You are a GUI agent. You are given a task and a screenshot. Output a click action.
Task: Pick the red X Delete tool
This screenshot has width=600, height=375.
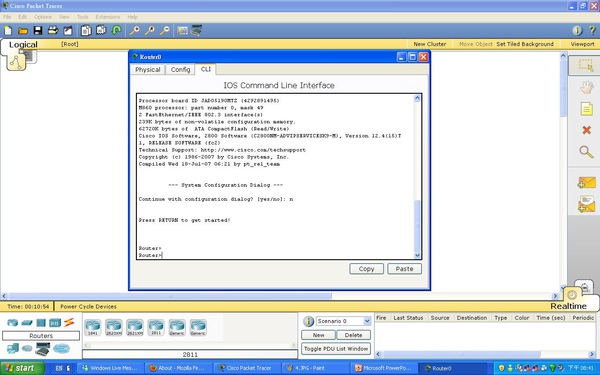(x=586, y=130)
